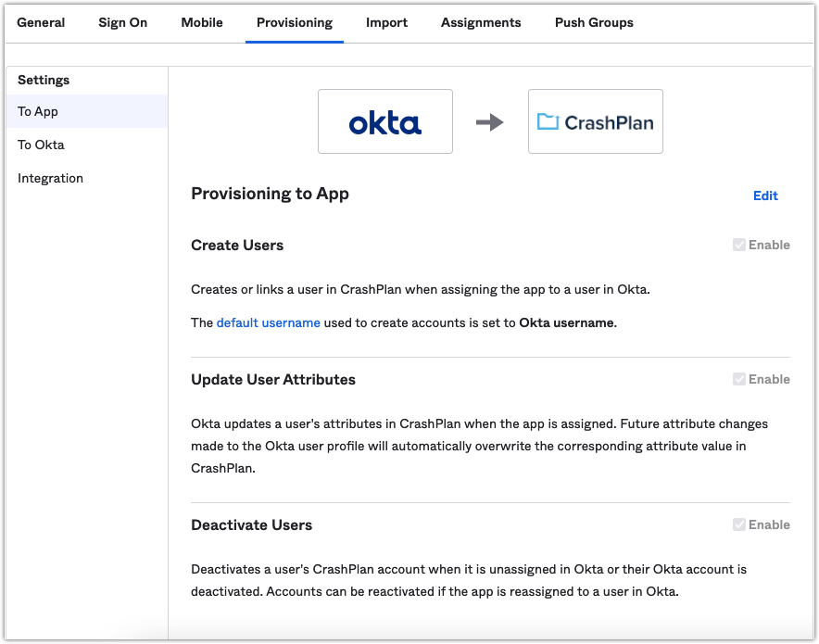
Task: Click the Edit link for Provisioning to App
Action: click(x=765, y=196)
